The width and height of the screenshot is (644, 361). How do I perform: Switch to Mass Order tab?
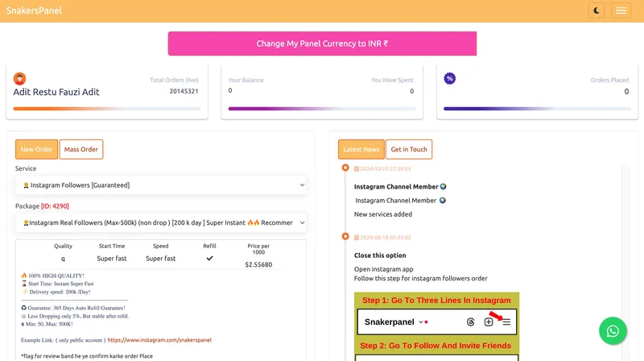[x=81, y=149]
